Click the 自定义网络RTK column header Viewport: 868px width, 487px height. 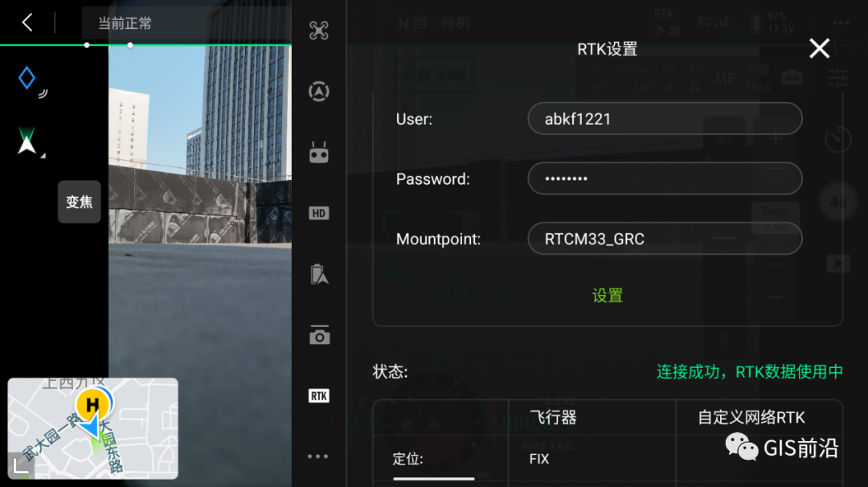pyautogui.click(x=751, y=417)
